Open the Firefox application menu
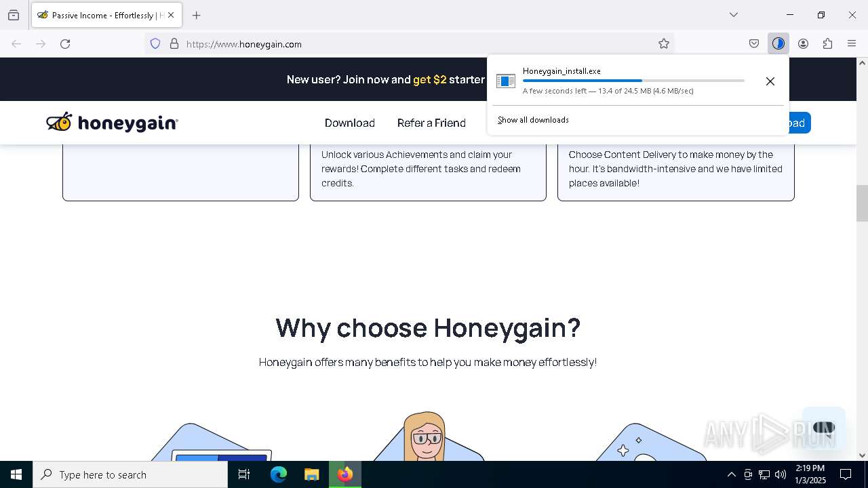 pyautogui.click(x=852, y=44)
